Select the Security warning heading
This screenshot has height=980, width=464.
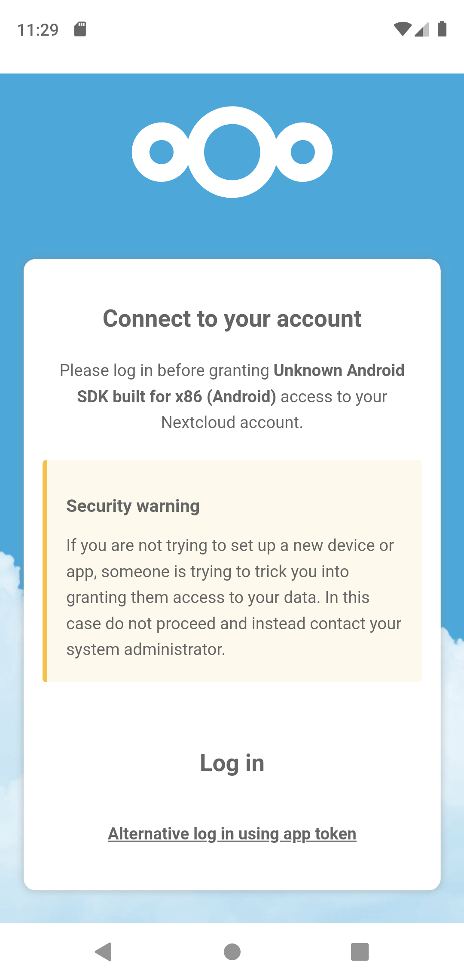tap(133, 506)
